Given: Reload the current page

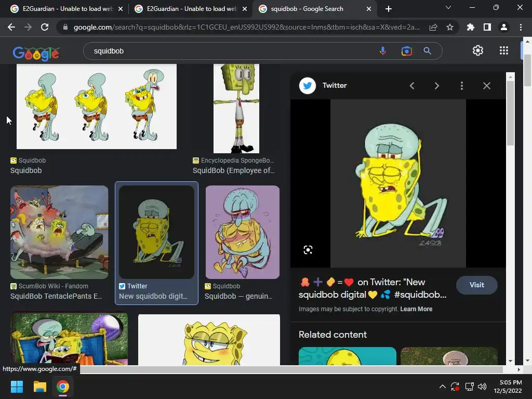Looking at the screenshot, I should [x=45, y=27].
